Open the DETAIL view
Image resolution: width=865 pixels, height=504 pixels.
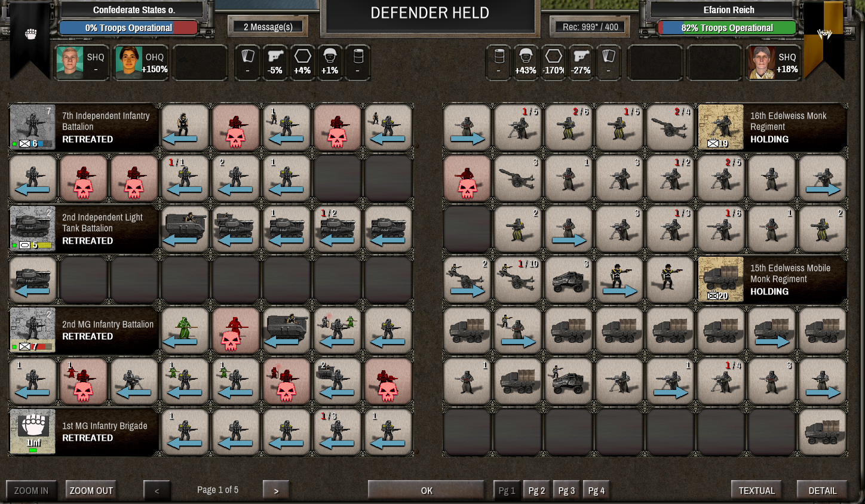click(823, 490)
